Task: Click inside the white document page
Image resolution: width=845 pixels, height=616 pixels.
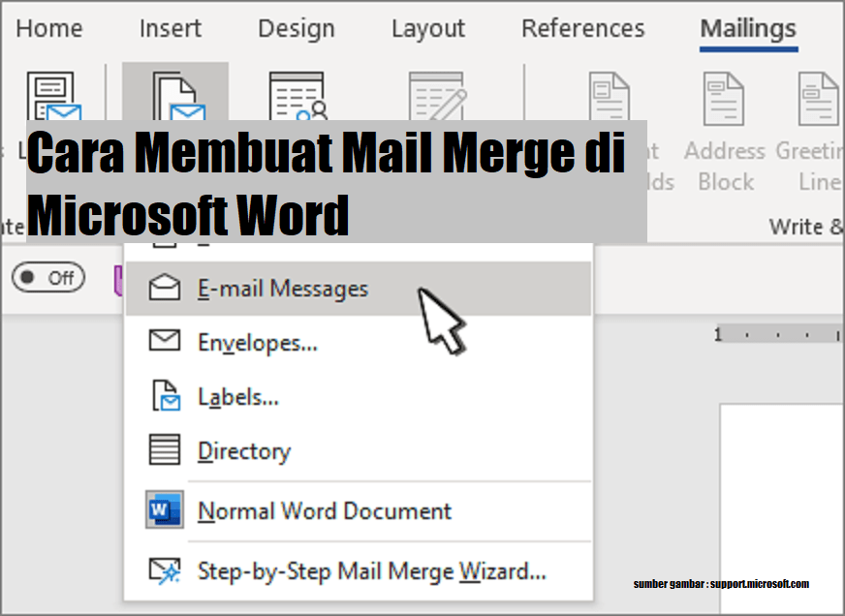Action: click(x=782, y=509)
